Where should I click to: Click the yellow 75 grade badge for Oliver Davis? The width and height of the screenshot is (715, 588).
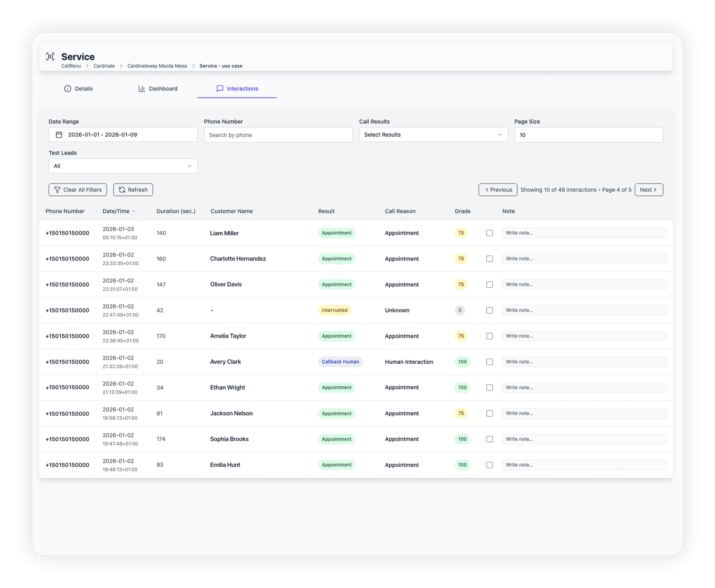pos(461,285)
